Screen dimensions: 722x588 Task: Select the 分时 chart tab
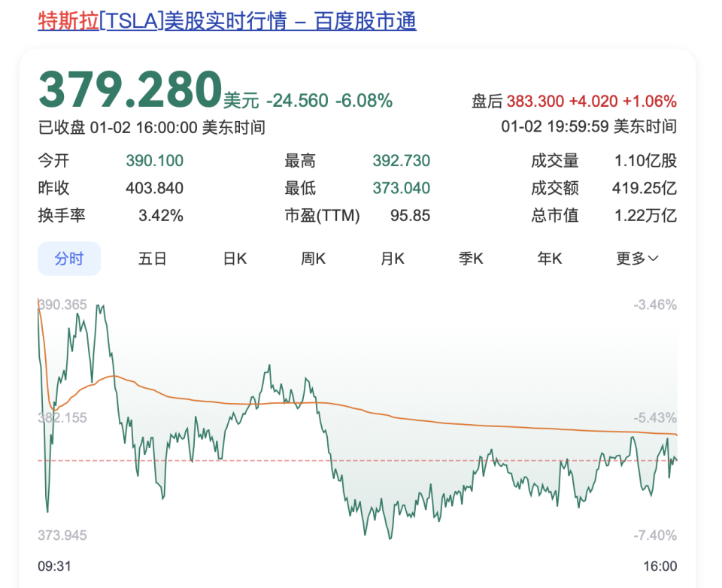[x=69, y=259]
